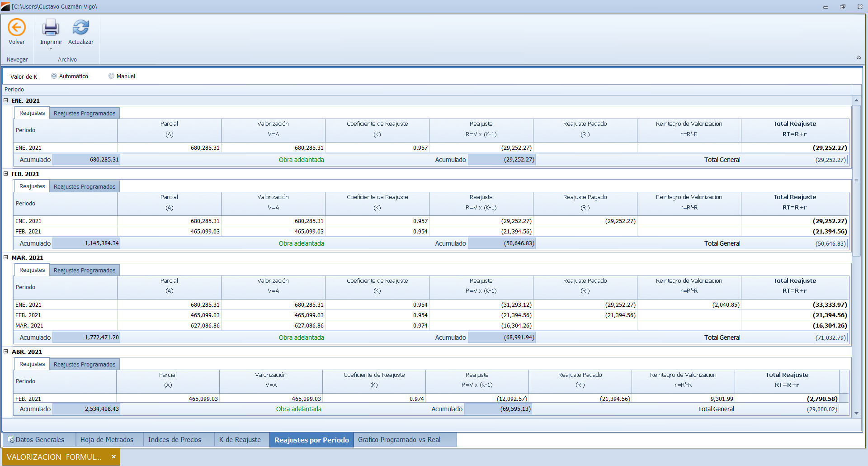
Task: Open Reajustes Programados under ENE. 2021
Action: [x=85, y=113]
